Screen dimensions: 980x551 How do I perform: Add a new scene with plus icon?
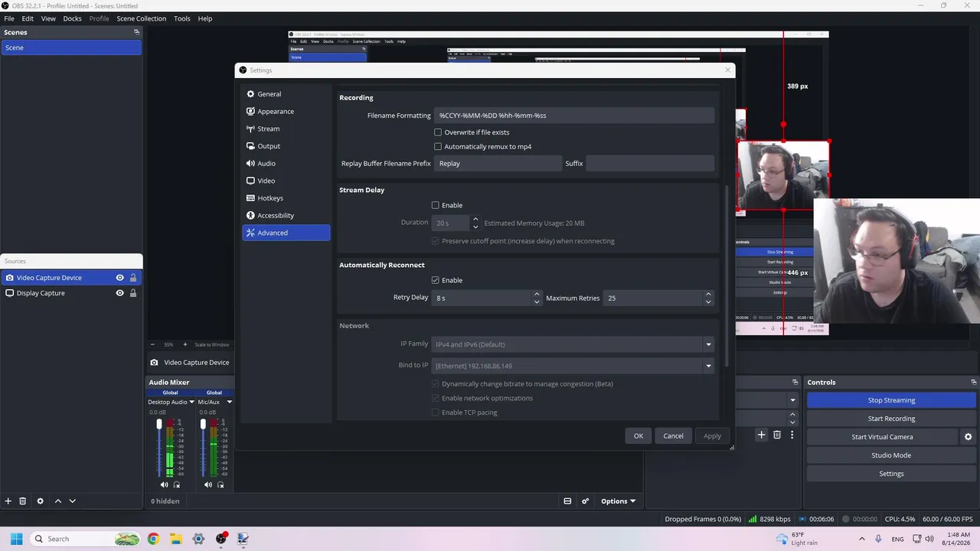pyautogui.click(x=8, y=501)
